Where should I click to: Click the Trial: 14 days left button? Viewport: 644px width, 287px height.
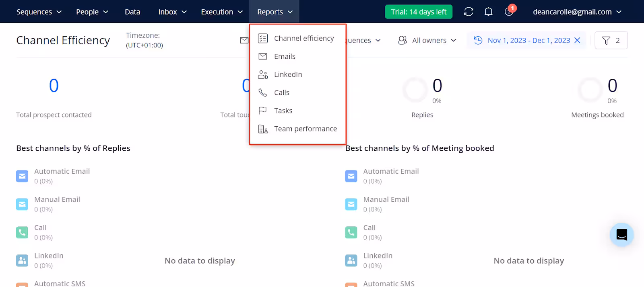coord(419,12)
